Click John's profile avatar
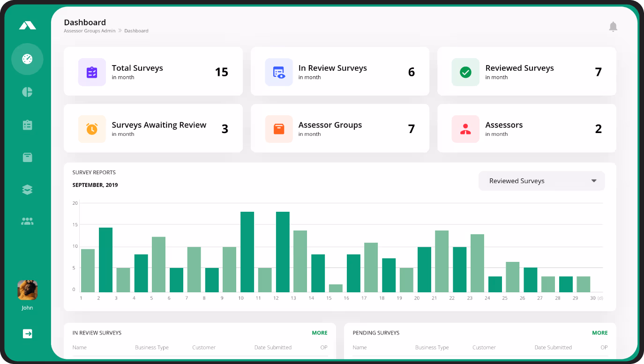The height and width of the screenshot is (364, 644). point(27,290)
